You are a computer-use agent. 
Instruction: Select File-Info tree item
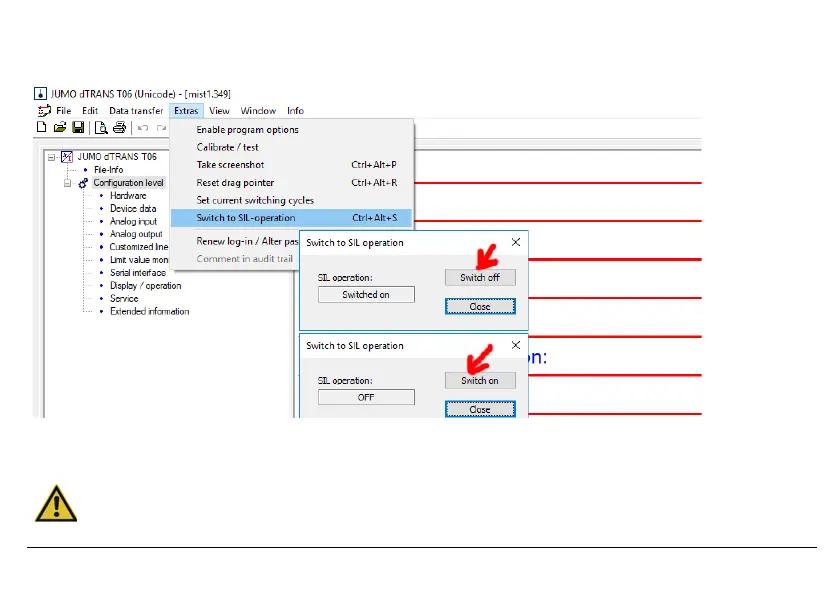click(x=108, y=170)
